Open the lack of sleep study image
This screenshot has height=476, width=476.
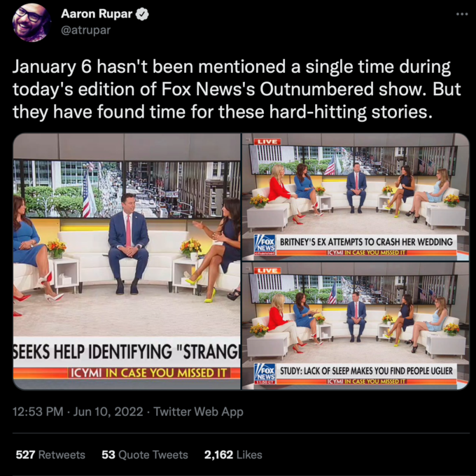356,326
